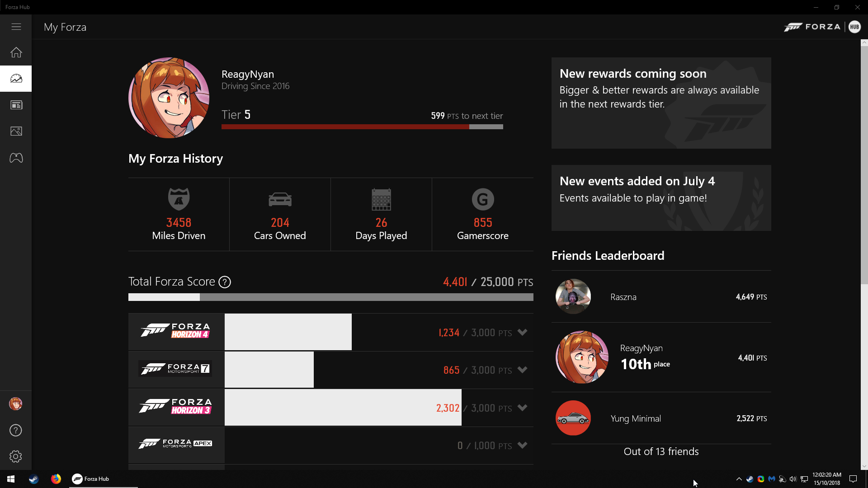The height and width of the screenshot is (488, 868).
Task: Click the '3458' Miles Driven value
Action: point(179,222)
